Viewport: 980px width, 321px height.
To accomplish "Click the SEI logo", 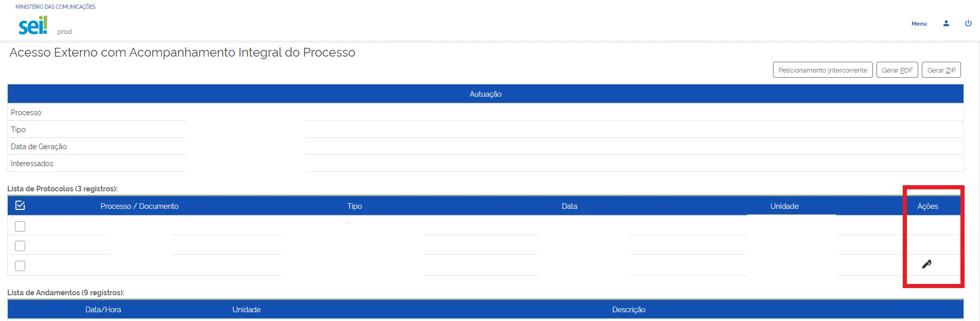I will 33,25.
